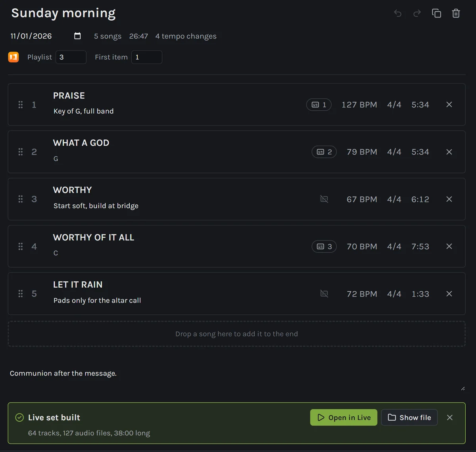Grab the drag handle for PRAISE
Screen dimensions: 476x452
(21, 105)
